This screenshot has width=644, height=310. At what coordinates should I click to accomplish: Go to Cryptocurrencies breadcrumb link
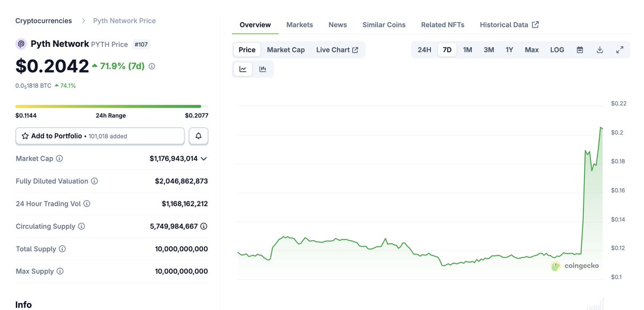tap(43, 21)
